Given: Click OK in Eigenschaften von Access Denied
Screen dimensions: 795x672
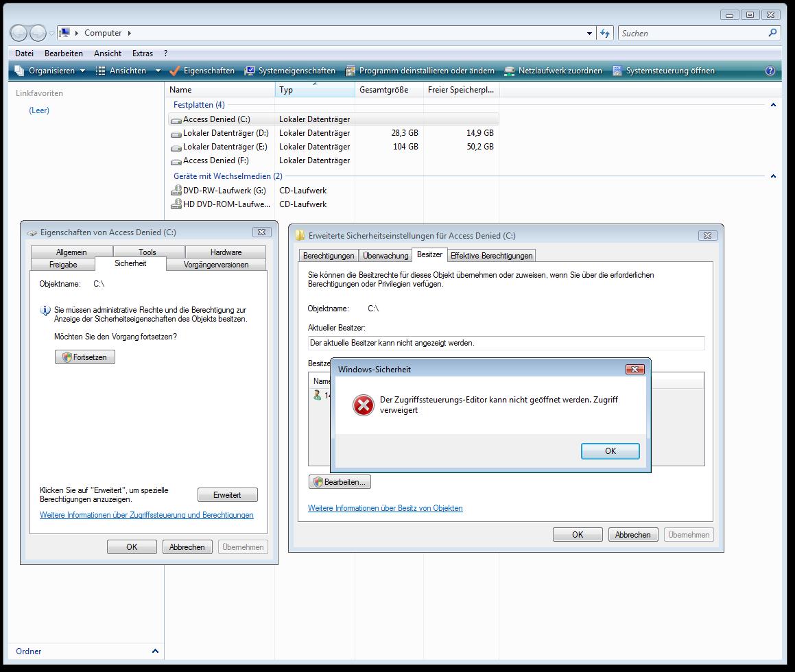Looking at the screenshot, I should click(x=132, y=547).
